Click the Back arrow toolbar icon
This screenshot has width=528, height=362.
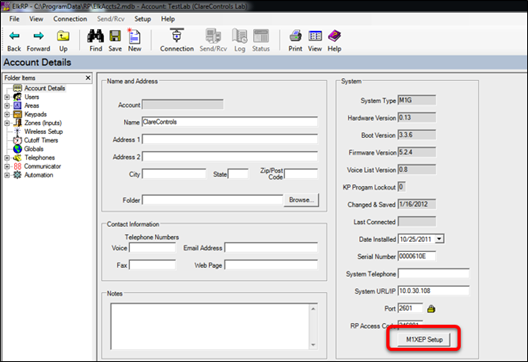pyautogui.click(x=14, y=36)
